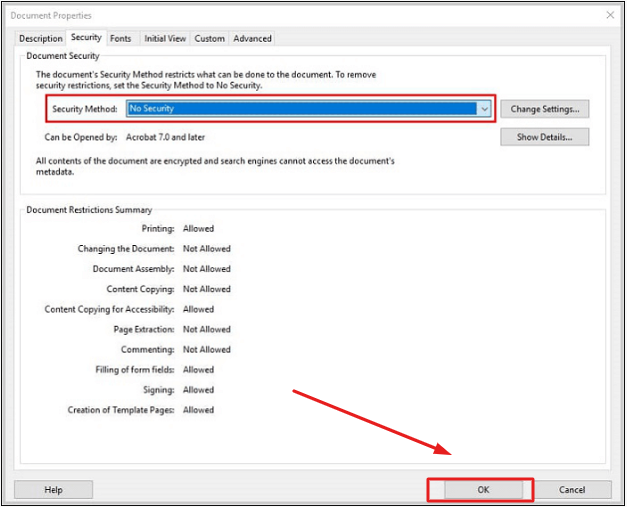Image resolution: width=627 pixels, height=507 pixels.
Task: Click 'Filling of form fields' value
Action: point(198,369)
